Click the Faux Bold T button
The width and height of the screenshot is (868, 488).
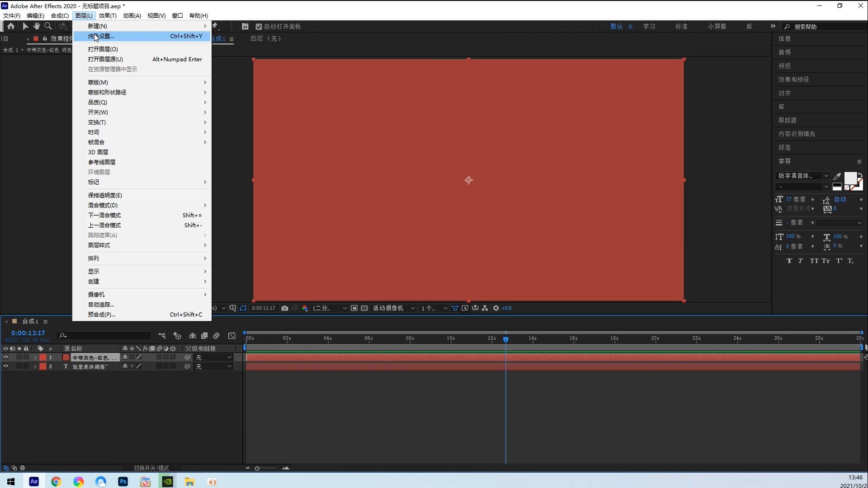pos(789,261)
